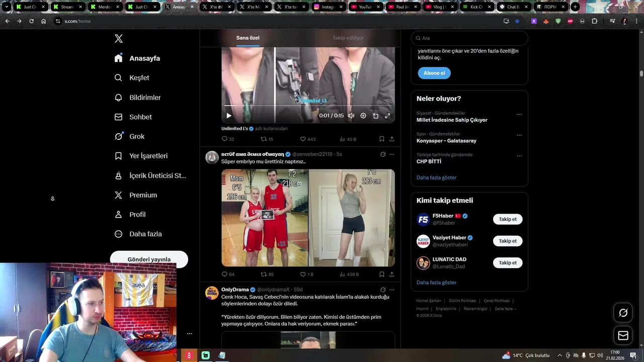
Task: Show more trends with Daha fazla göster
Action: pos(436,177)
